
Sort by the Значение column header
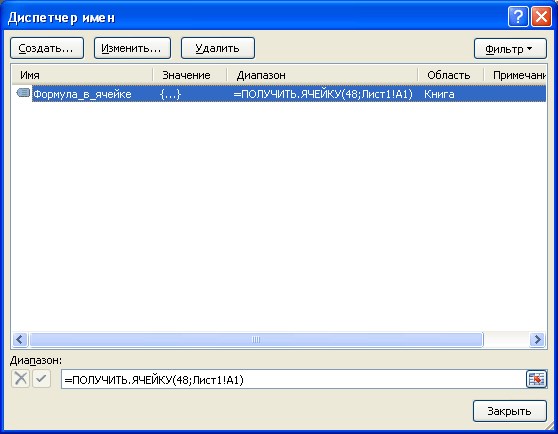190,75
